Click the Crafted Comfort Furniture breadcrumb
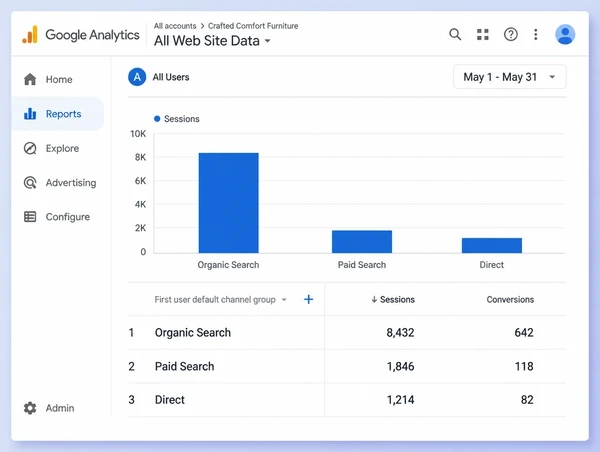 click(253, 26)
